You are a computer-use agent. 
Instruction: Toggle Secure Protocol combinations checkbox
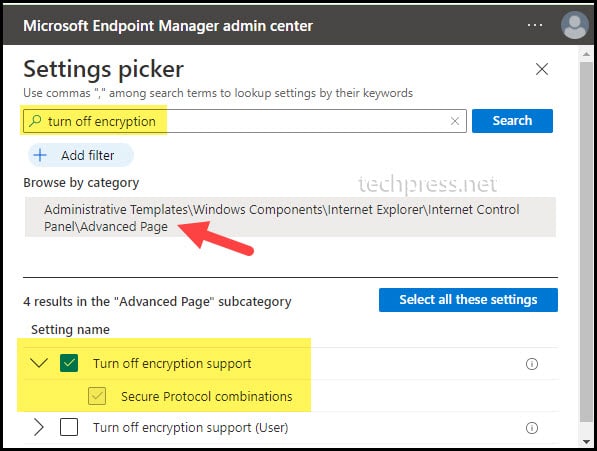coord(97,396)
